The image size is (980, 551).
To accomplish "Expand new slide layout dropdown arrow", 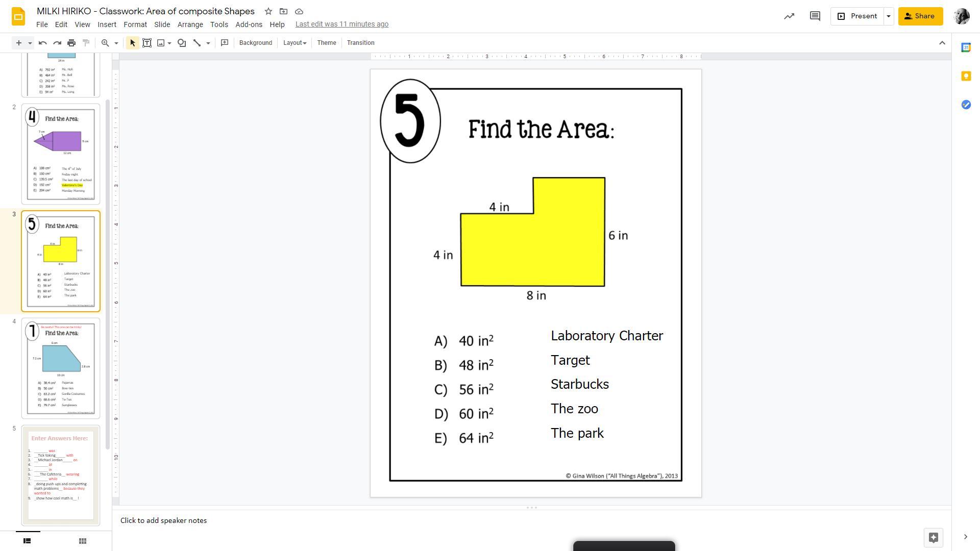I will [30, 43].
